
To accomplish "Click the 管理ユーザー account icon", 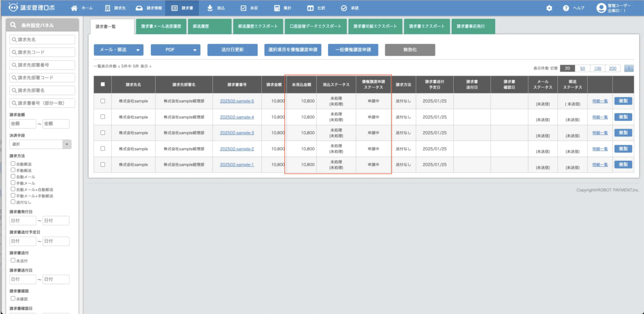I will tap(601, 8).
